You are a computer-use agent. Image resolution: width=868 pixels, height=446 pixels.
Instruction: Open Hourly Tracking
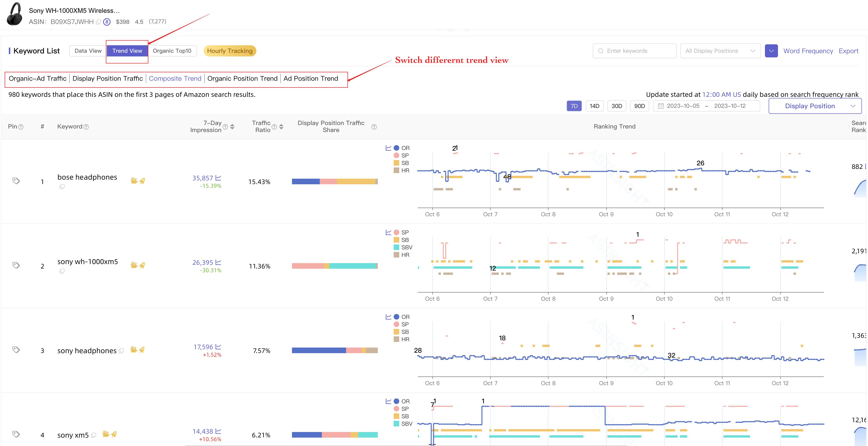(230, 51)
